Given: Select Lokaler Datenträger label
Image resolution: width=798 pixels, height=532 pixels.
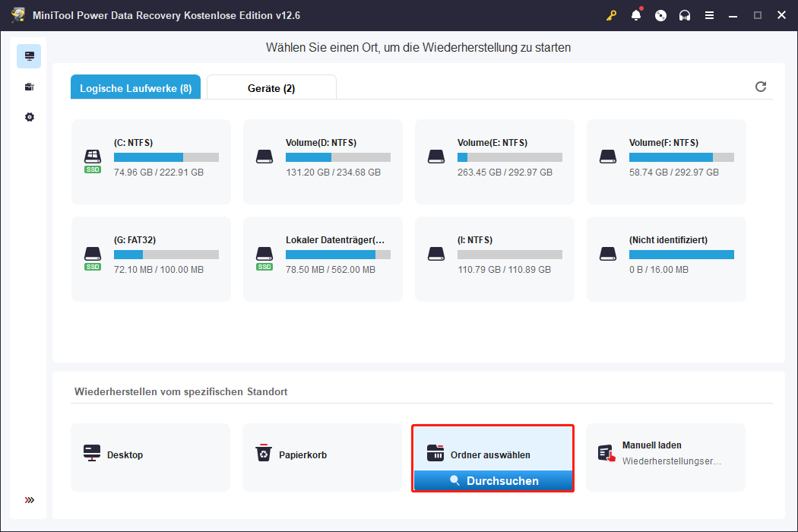Looking at the screenshot, I should click(335, 240).
